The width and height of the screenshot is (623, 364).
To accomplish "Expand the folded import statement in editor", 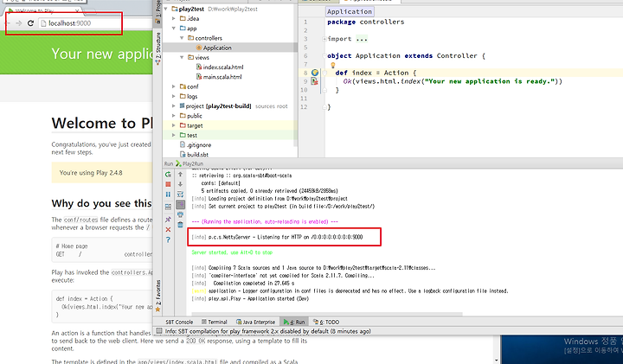I will (324, 39).
